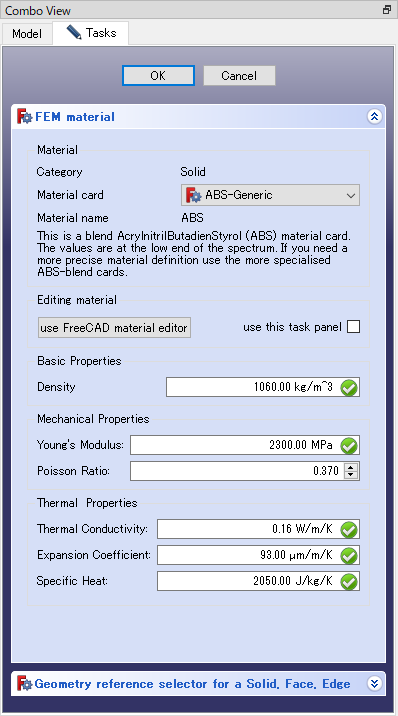Image resolution: width=398 pixels, height=716 pixels.
Task: Click the 'Combo View' panel title
Action: pos(38,11)
